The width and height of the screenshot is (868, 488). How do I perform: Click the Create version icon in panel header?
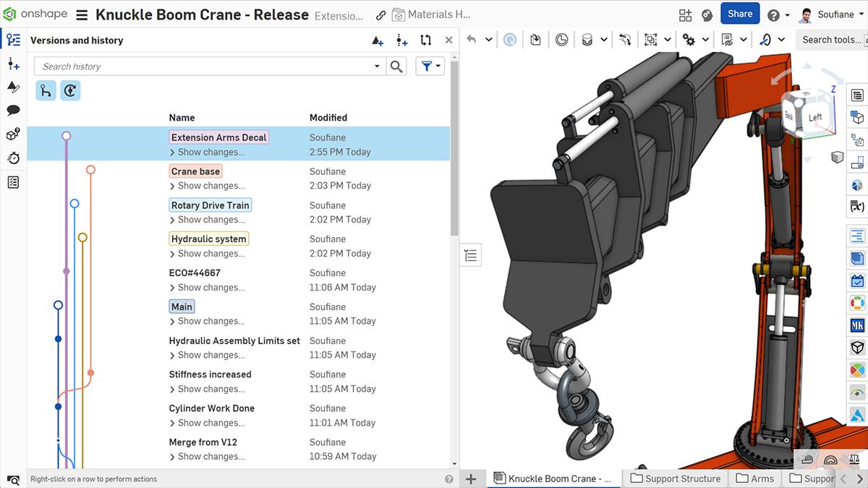[378, 40]
